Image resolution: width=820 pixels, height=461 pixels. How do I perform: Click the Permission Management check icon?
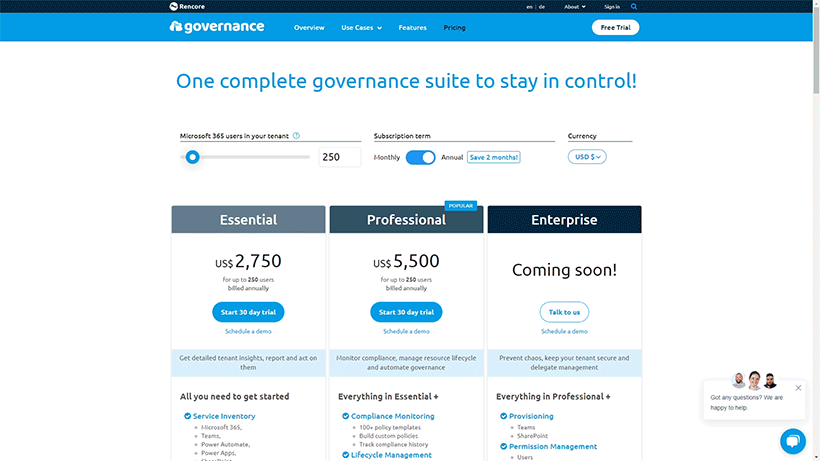point(503,446)
